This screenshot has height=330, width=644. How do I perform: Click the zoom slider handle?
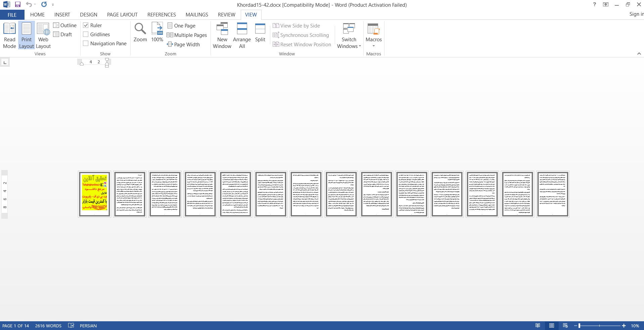[580, 326]
